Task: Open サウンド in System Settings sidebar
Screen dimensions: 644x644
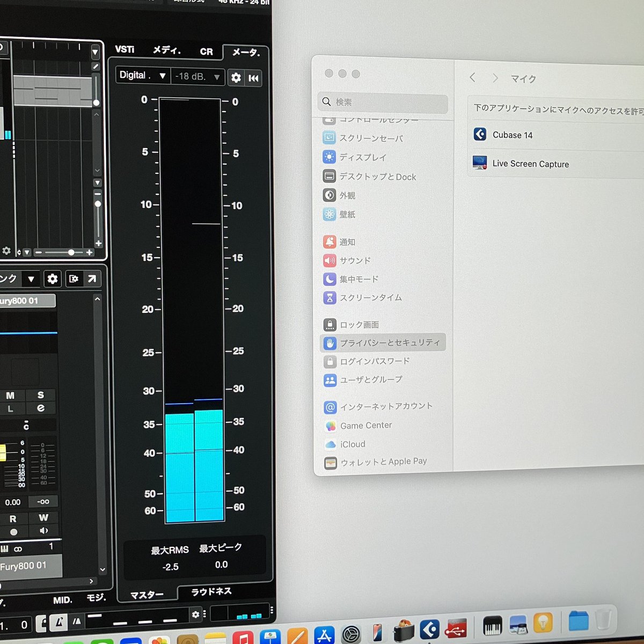Action: point(355,261)
